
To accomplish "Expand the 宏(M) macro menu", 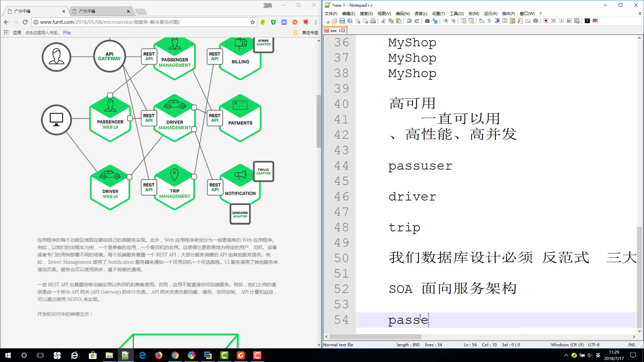I will point(473,13).
